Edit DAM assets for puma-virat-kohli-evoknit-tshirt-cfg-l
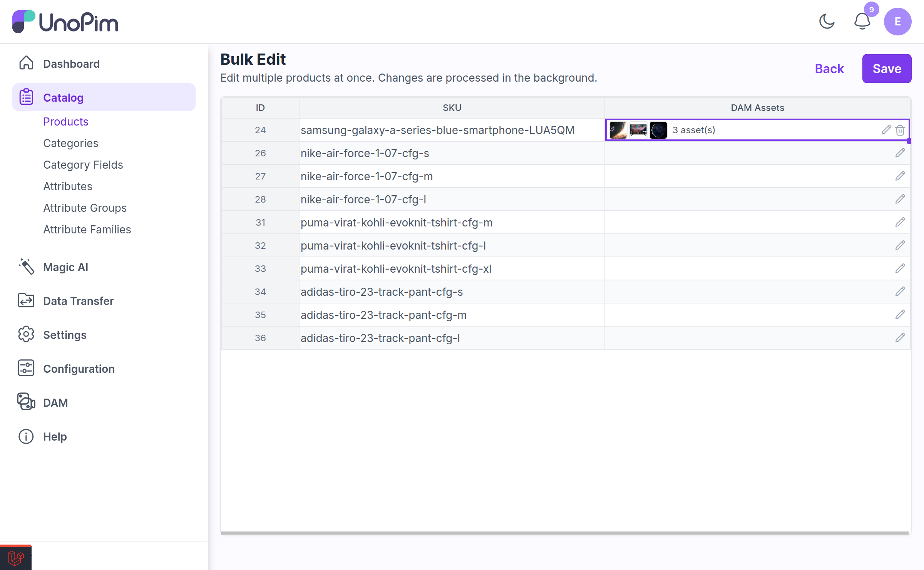Viewport: 924px width, 570px height. (x=900, y=245)
